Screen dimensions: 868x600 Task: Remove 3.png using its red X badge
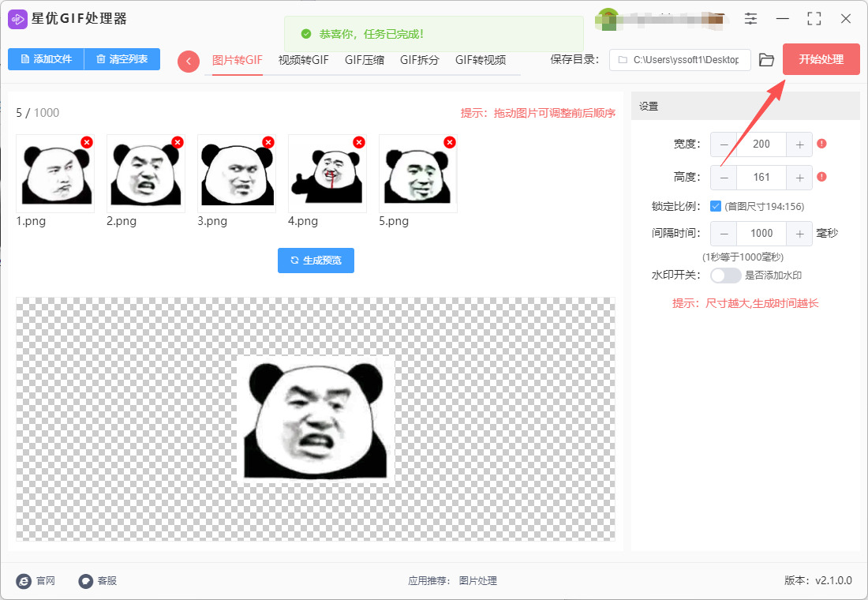coord(268,142)
